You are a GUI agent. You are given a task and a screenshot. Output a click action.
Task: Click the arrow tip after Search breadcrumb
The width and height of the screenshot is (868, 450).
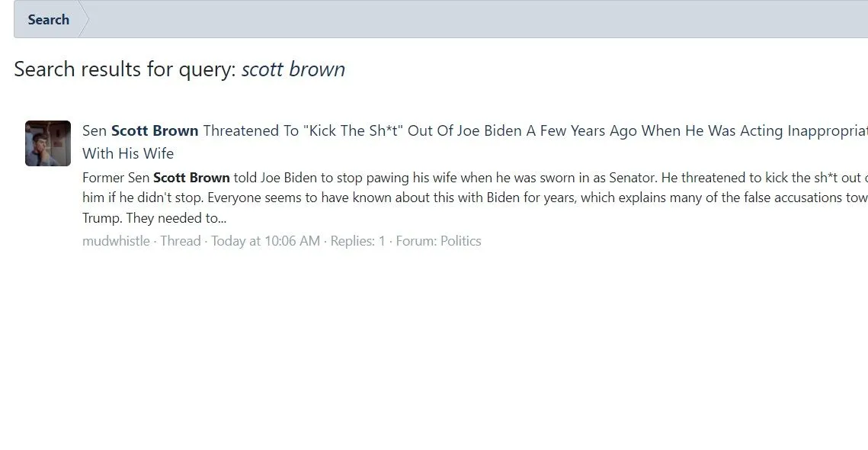[84, 20]
